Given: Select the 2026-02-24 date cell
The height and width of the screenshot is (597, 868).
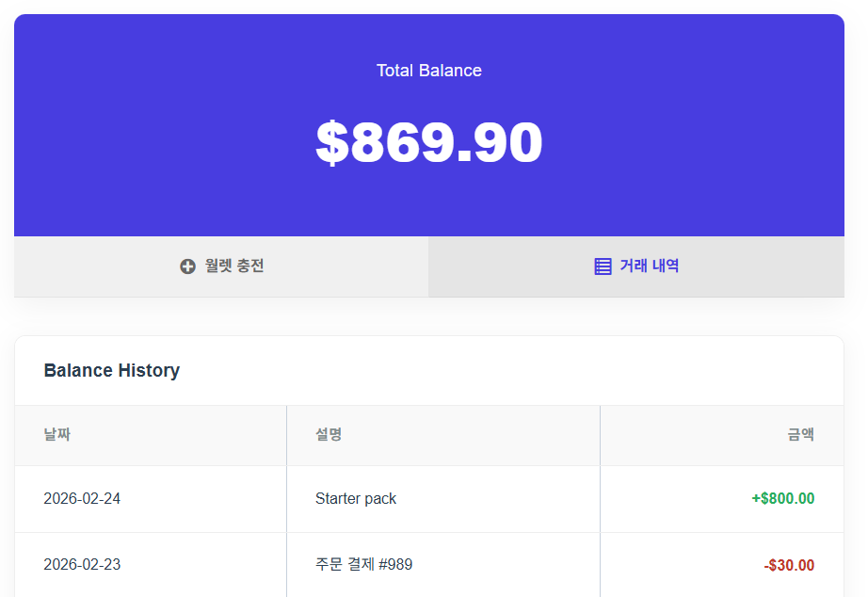Looking at the screenshot, I should click(82, 498).
